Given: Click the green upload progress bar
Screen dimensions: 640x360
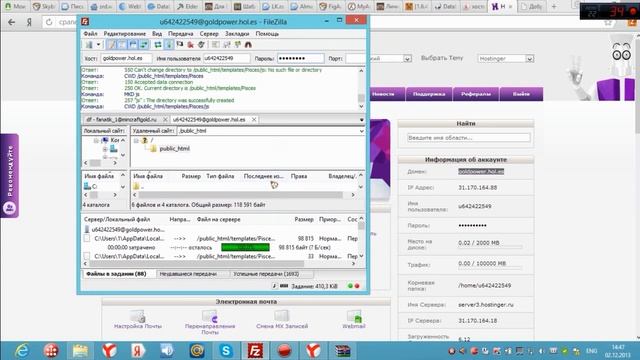Looking at the screenshot, I should coord(245,247).
